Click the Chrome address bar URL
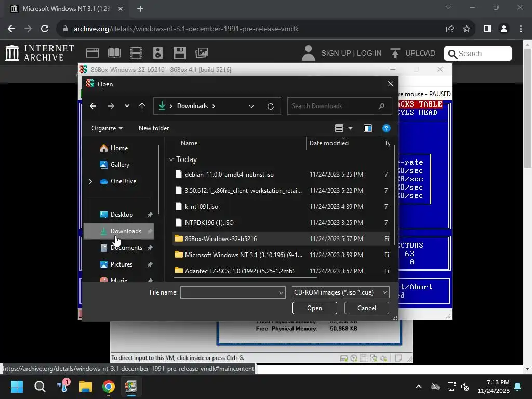Image resolution: width=532 pixels, height=399 pixels. point(186,29)
